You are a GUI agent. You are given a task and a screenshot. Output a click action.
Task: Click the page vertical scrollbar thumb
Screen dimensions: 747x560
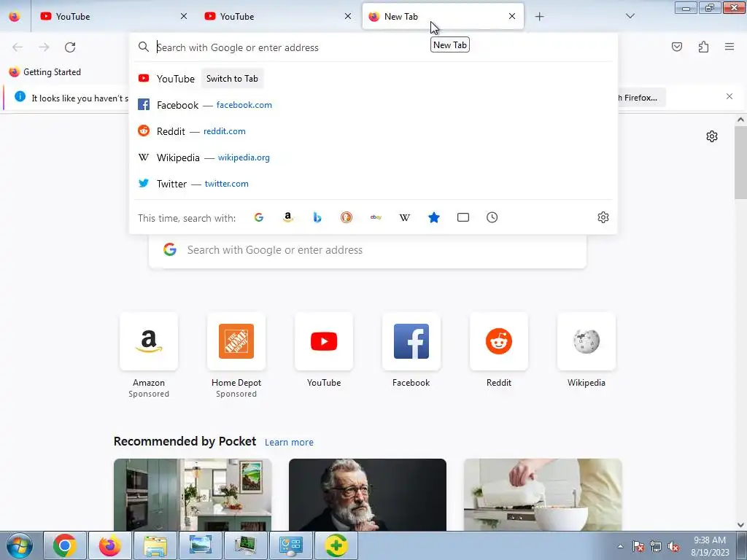(740, 163)
